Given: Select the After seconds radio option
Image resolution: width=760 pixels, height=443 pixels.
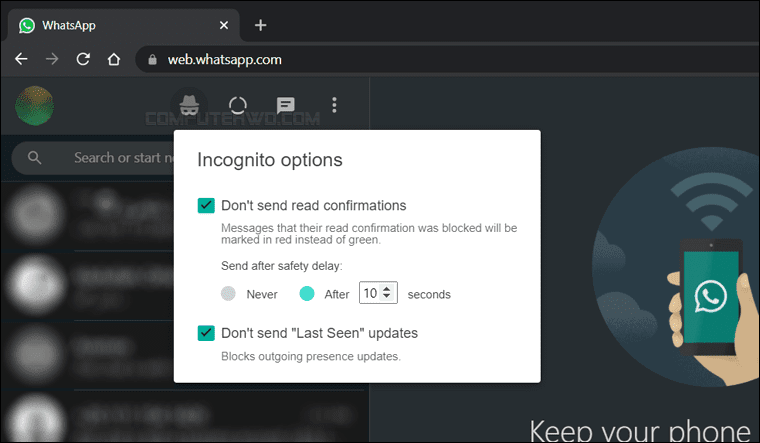Looking at the screenshot, I should click(x=307, y=293).
